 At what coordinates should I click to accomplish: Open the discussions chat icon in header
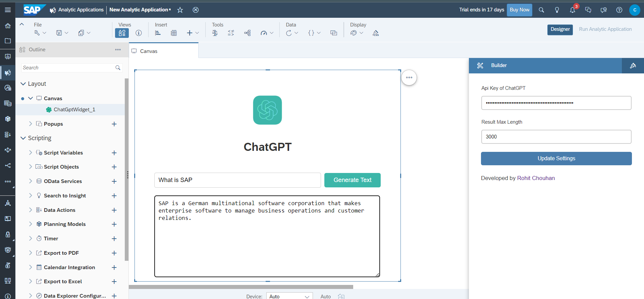coord(588,10)
